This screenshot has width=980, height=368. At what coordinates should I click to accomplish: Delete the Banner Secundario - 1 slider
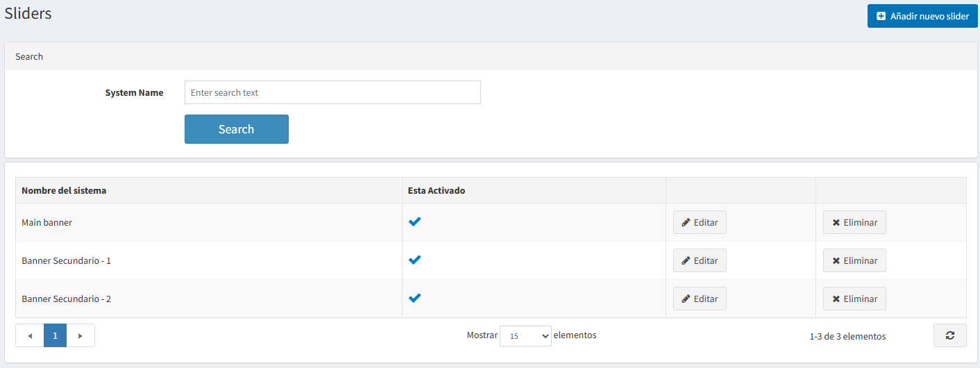coord(854,260)
